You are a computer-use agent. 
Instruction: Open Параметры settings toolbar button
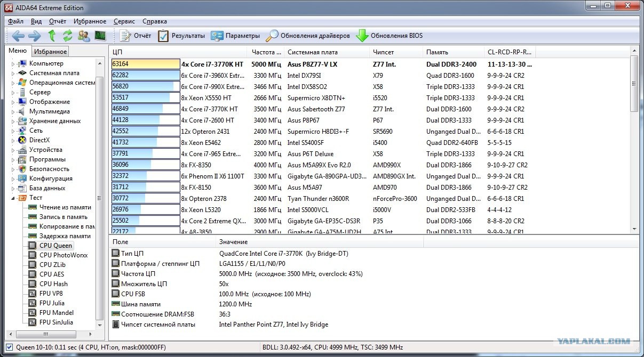[235, 36]
